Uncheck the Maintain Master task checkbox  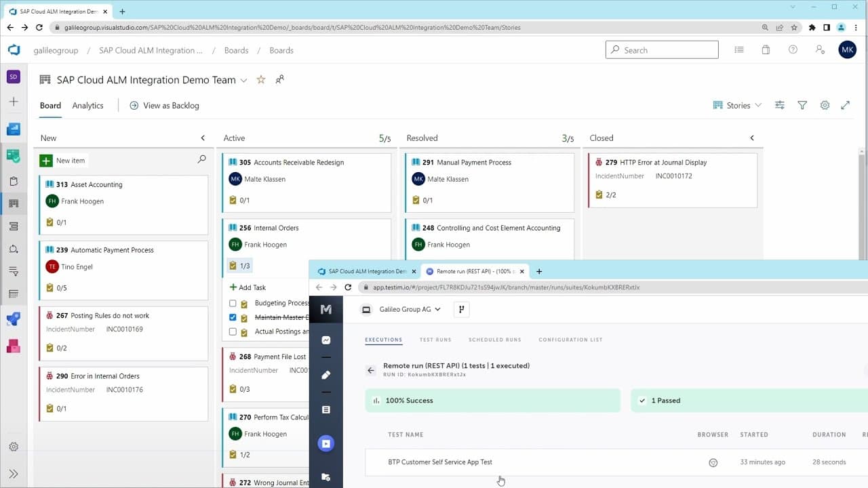[233, 317]
